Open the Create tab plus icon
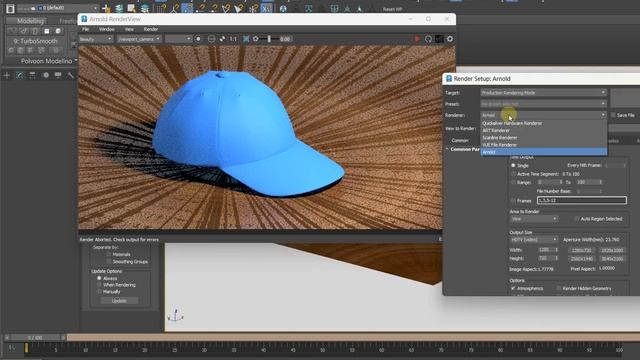 (x=7, y=75)
